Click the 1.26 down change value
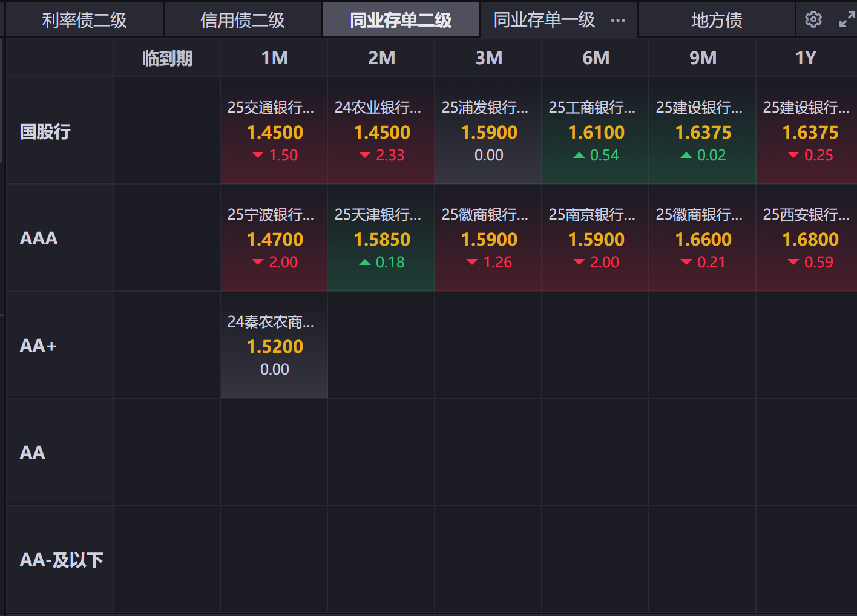This screenshot has height=616, width=857. pos(497,263)
